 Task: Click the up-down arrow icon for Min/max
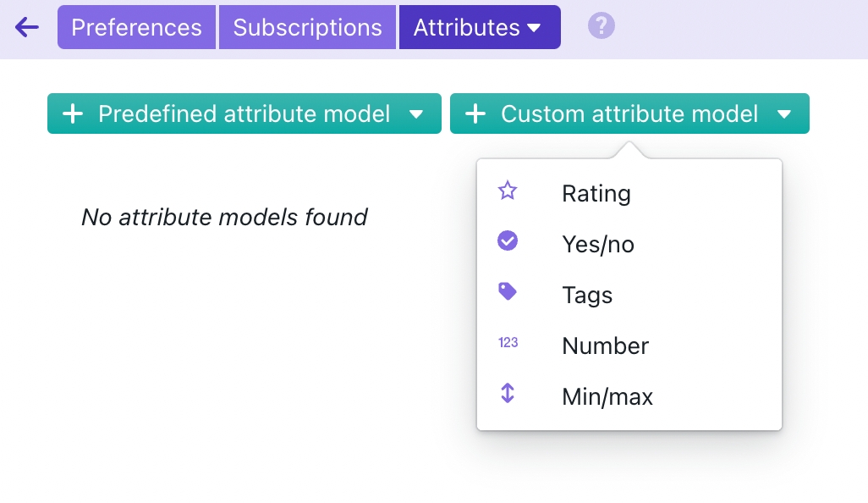tap(508, 394)
